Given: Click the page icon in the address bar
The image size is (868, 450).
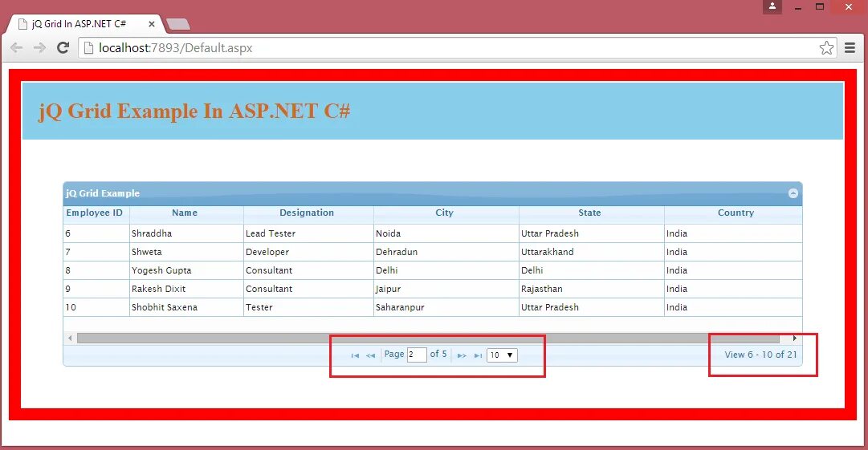Looking at the screenshot, I should point(88,48).
